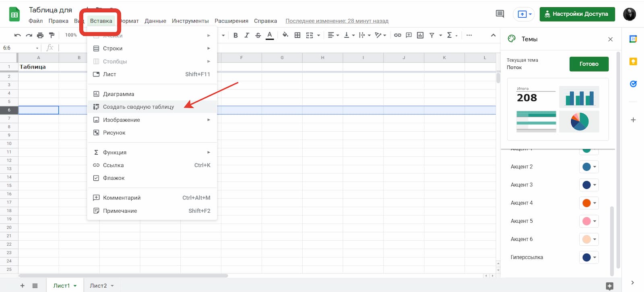Toggle bold formatting
644x292 pixels.
pos(235,35)
